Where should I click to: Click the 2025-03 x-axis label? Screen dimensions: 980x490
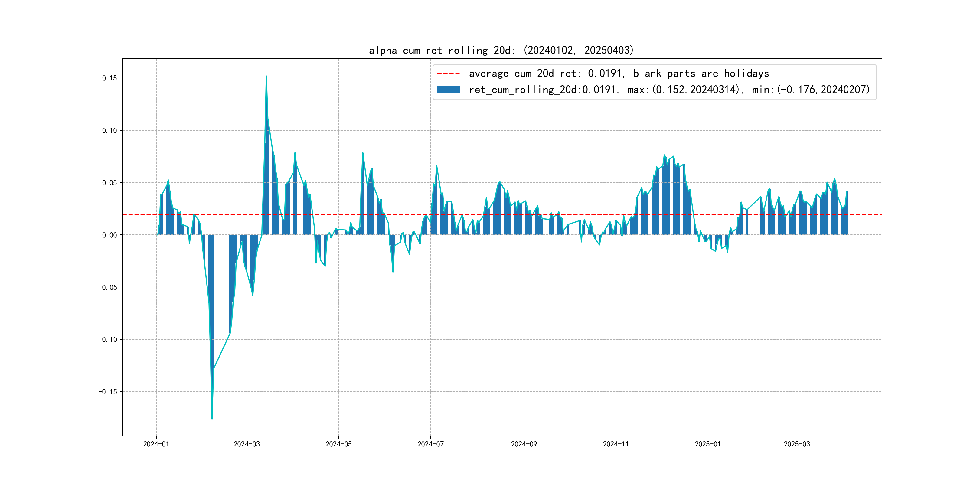797,444
